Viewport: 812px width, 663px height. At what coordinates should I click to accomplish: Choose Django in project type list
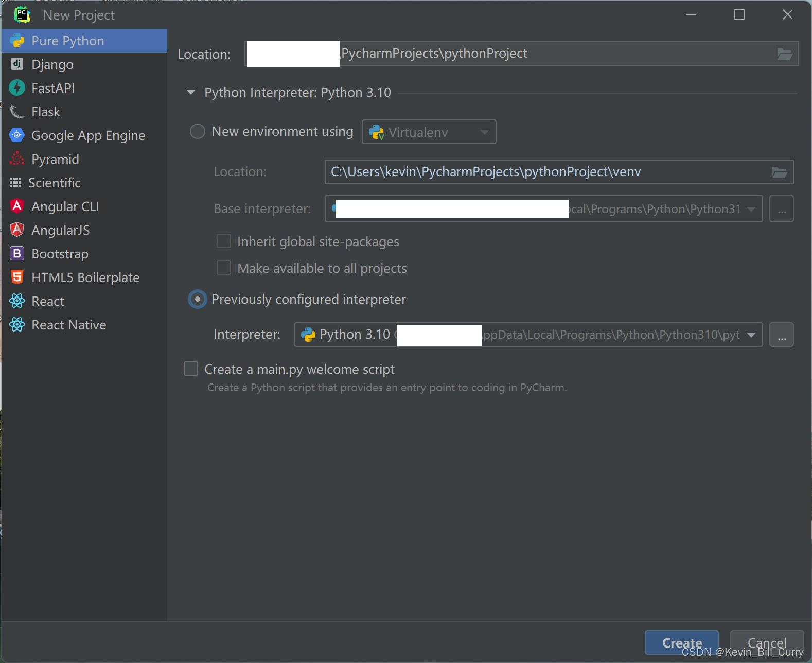pyautogui.click(x=84, y=64)
